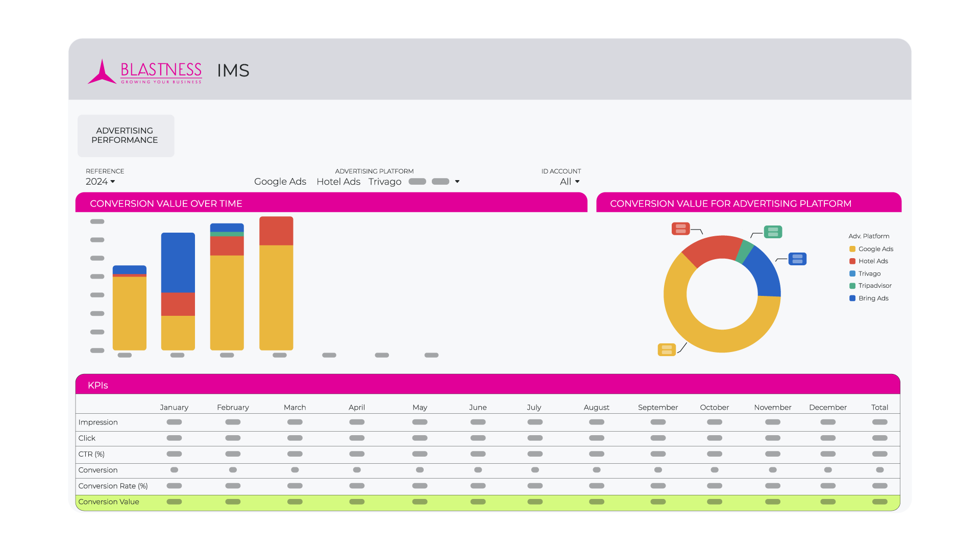The image size is (980, 551).
Task: Open the ID Account All dropdown
Action: coord(570,182)
